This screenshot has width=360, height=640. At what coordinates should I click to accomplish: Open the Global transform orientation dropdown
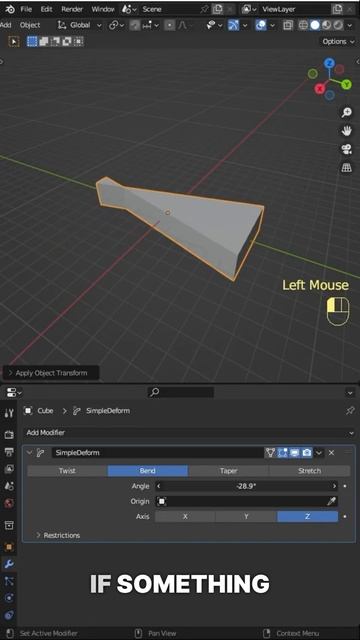(80, 25)
